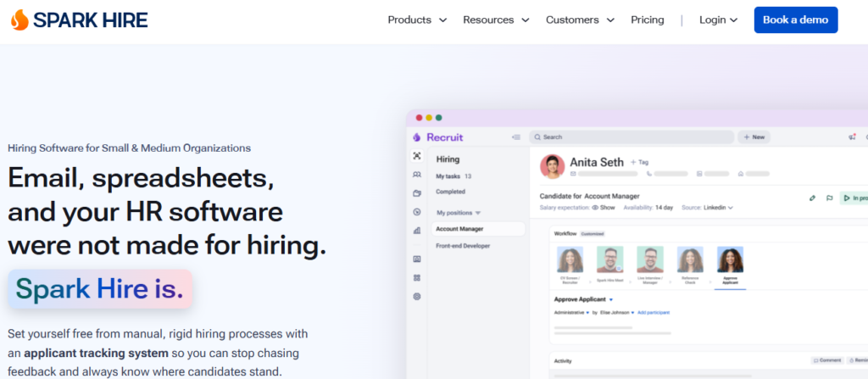Click the Spark Hire flame logo

click(x=19, y=20)
